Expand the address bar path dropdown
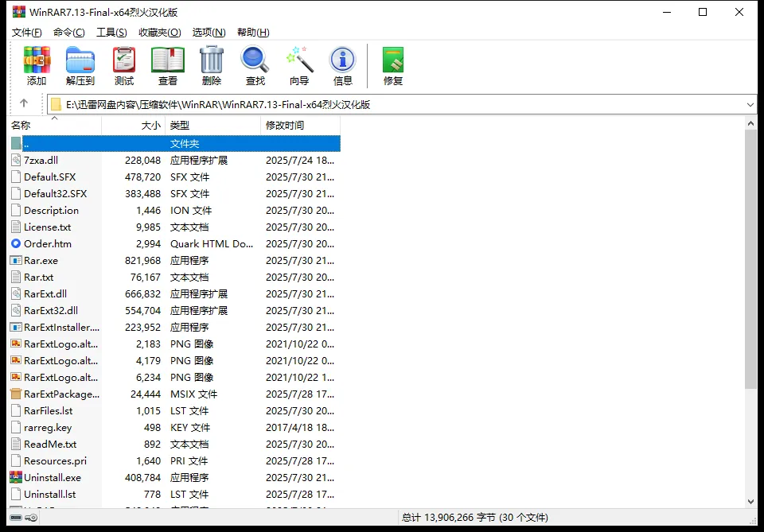Image resolution: width=764 pixels, height=532 pixels. click(x=750, y=105)
